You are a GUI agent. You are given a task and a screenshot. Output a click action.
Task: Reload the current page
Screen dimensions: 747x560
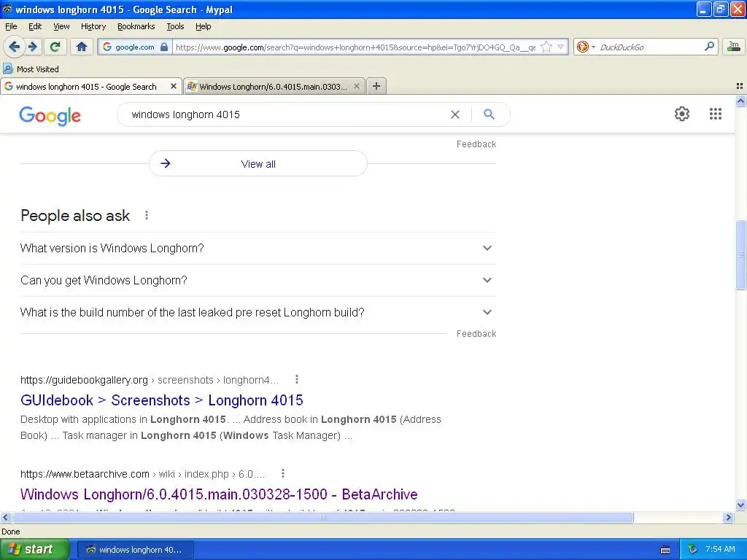[55, 47]
